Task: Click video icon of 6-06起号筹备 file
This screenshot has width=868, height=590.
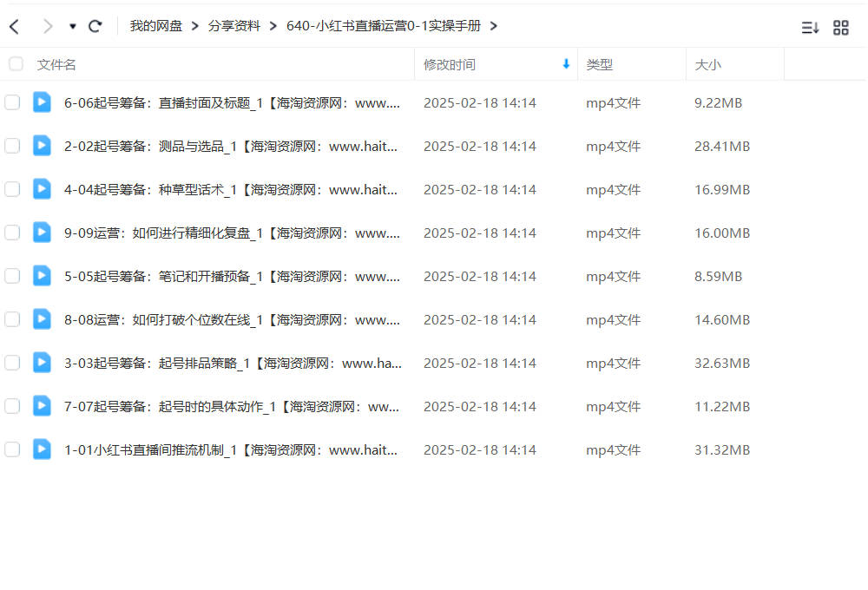Action: click(x=42, y=102)
